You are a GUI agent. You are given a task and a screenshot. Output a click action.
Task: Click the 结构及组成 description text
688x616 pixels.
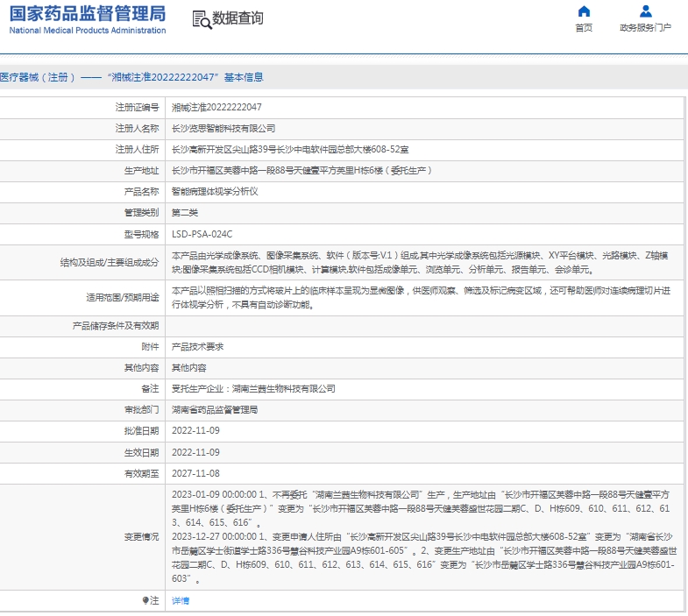coord(420,262)
